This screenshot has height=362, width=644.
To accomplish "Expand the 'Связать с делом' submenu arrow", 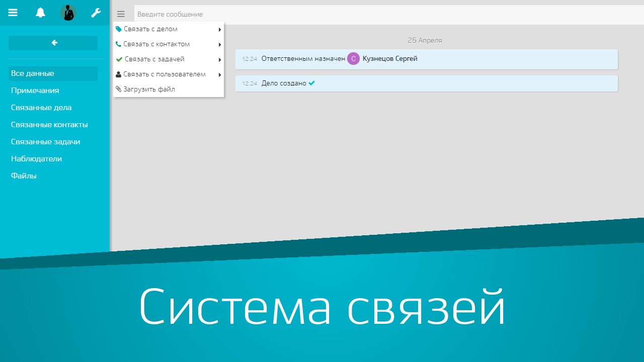I will pos(219,29).
